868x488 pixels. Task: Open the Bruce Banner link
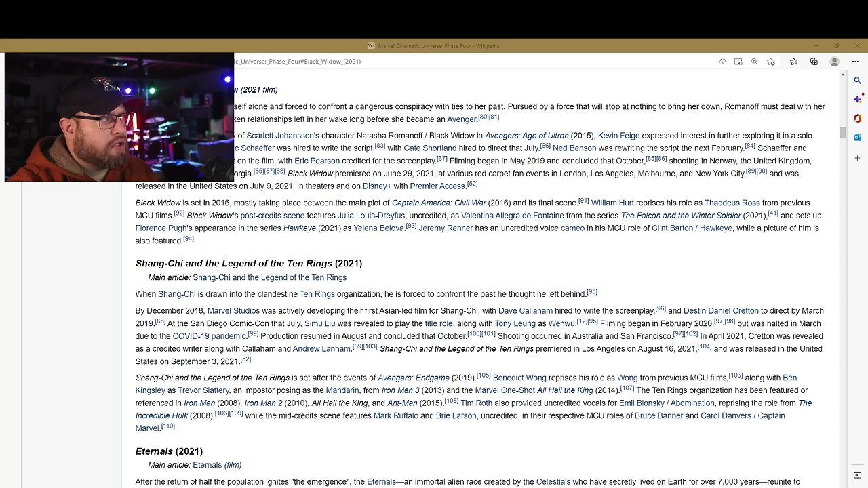coord(658,416)
